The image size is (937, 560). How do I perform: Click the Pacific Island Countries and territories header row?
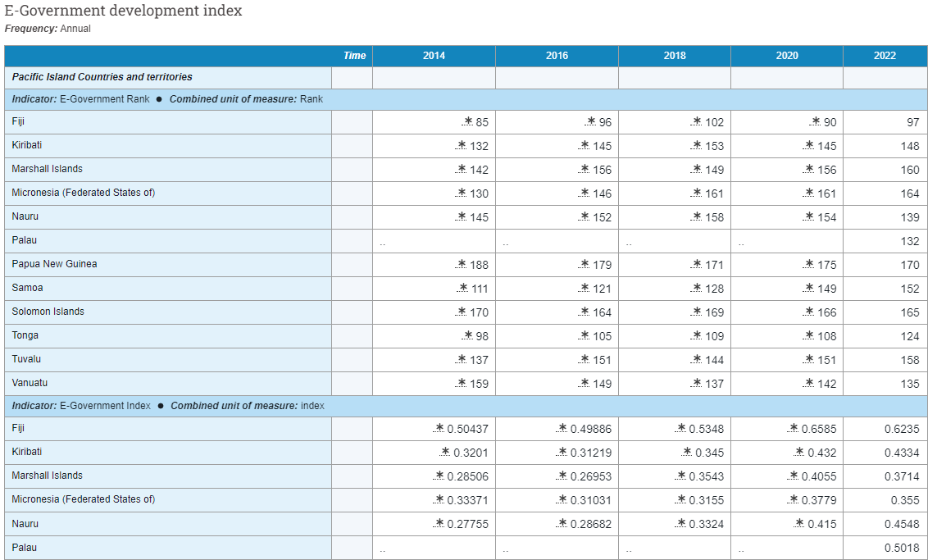pyautogui.click(x=98, y=76)
